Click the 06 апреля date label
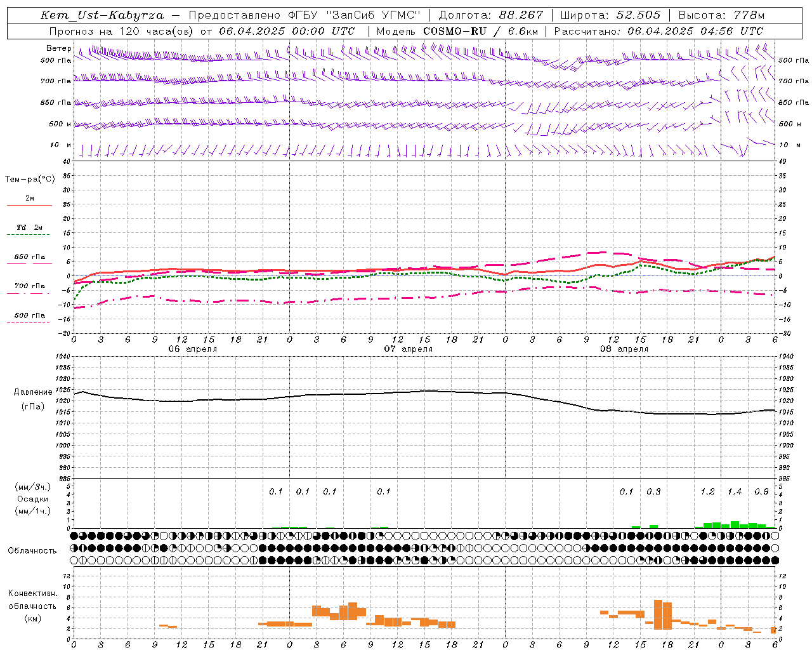Screen dimensions: 812x650 (x=192, y=349)
